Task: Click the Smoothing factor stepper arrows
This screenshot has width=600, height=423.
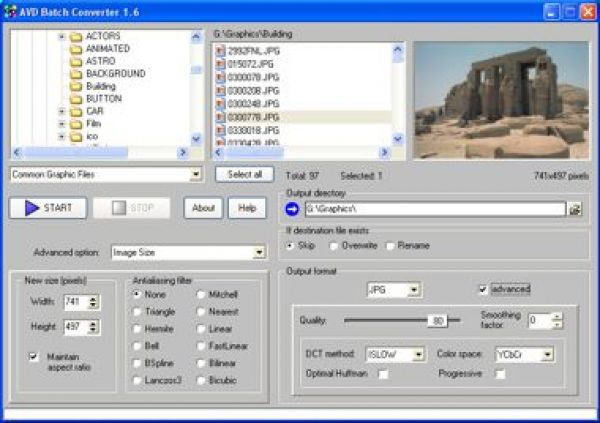Action: click(557, 321)
